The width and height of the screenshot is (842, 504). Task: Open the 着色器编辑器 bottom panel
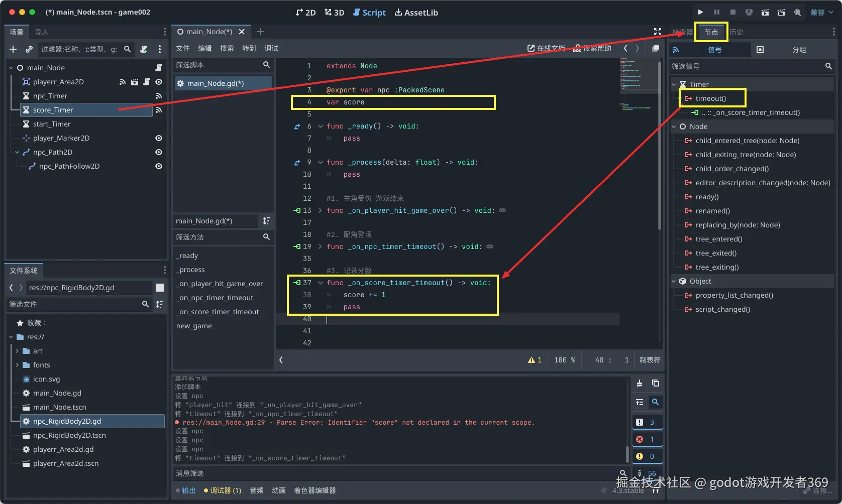(315, 490)
